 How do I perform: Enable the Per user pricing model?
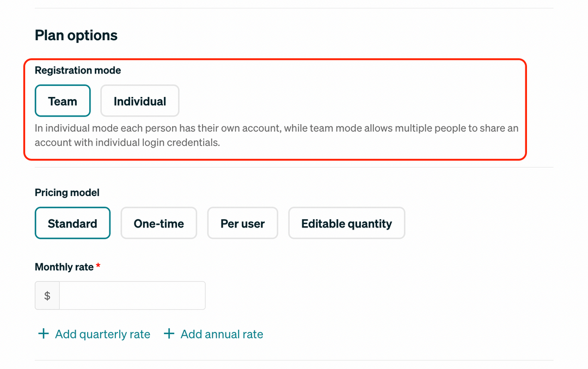point(242,223)
